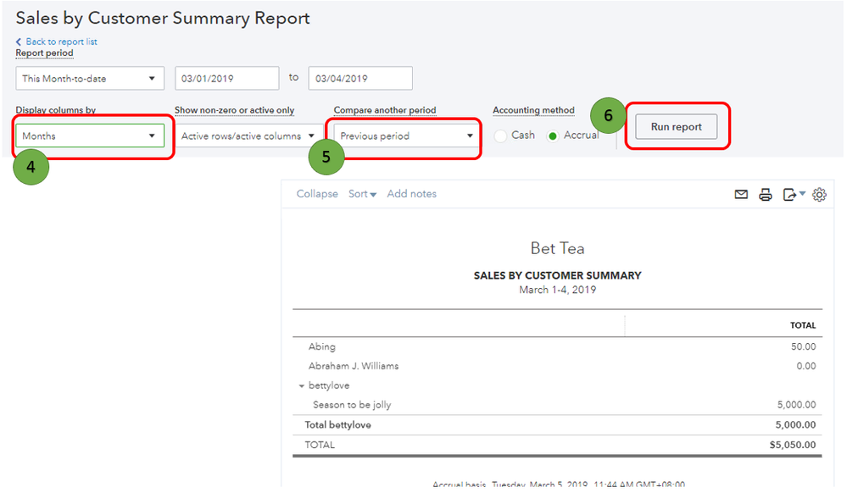Viewport: 847px width, 504px height.
Task: Click the Abing amount 50.00
Action: click(x=803, y=346)
